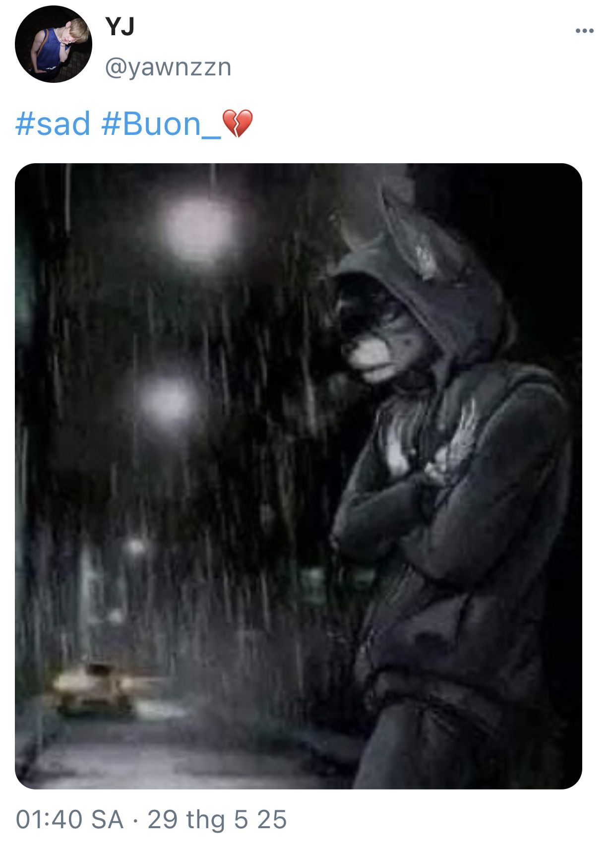The width and height of the screenshot is (616, 850).
Task: Click the broken heart emoji
Action: coord(238,124)
